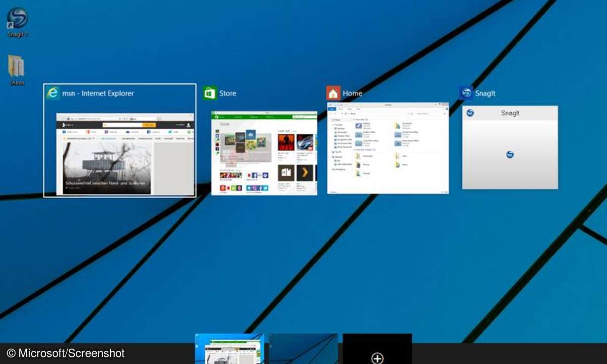Switch to the Store window thumbnail
The width and height of the screenshot is (607, 364).
coord(264,153)
